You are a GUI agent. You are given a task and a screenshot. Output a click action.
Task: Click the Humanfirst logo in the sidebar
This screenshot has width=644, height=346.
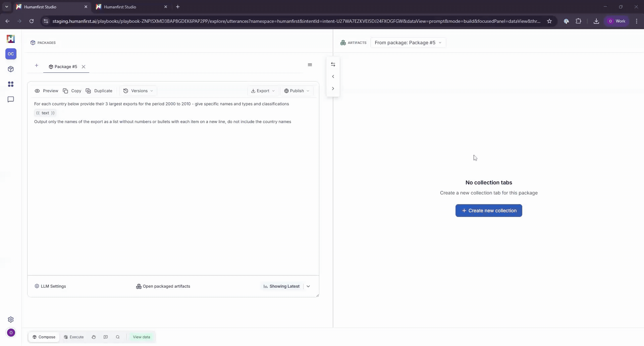click(x=11, y=39)
